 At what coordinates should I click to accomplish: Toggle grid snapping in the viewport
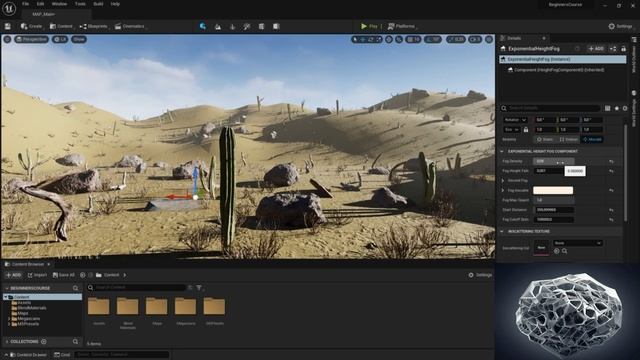pyautogui.click(x=413, y=40)
